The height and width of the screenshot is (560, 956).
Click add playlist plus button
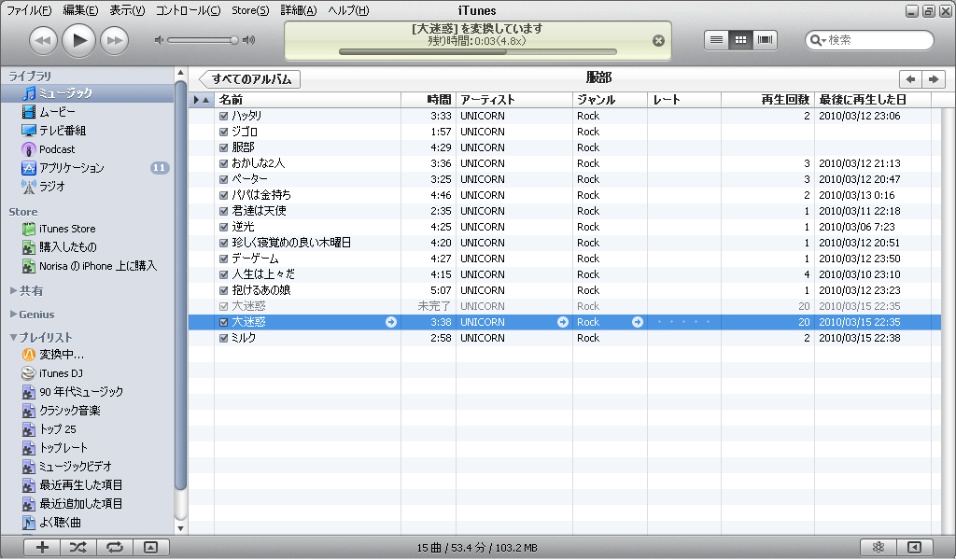(x=42, y=547)
